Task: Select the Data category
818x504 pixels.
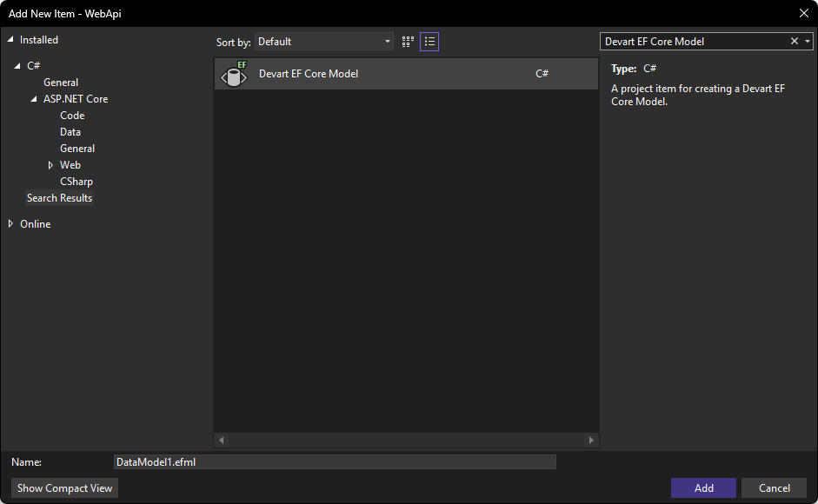Action: point(72,131)
